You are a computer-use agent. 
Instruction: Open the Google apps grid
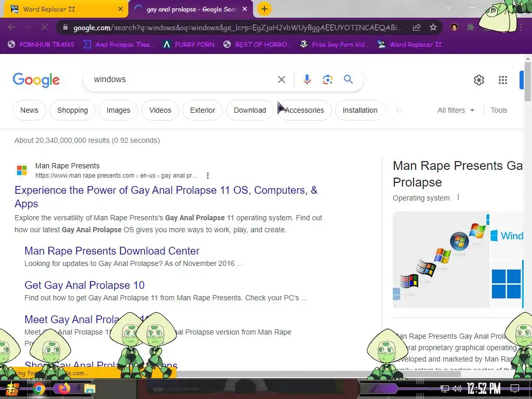click(503, 80)
